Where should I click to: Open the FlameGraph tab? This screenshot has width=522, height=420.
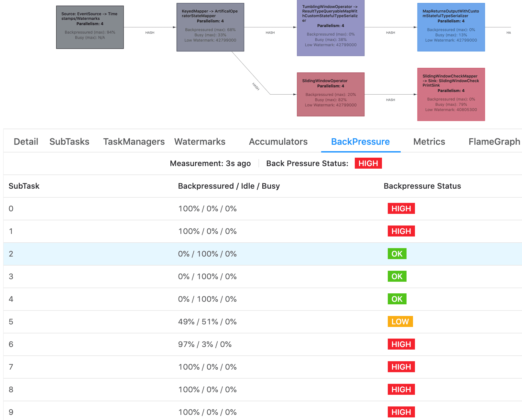coord(494,142)
